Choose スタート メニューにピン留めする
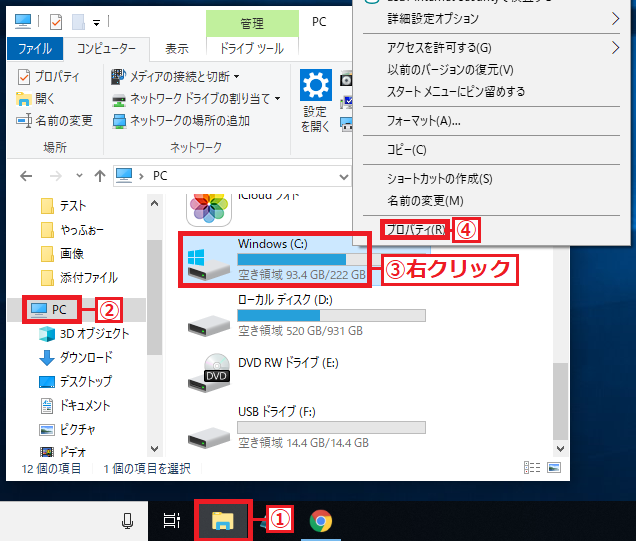637x541 pixels. (x=492, y=92)
